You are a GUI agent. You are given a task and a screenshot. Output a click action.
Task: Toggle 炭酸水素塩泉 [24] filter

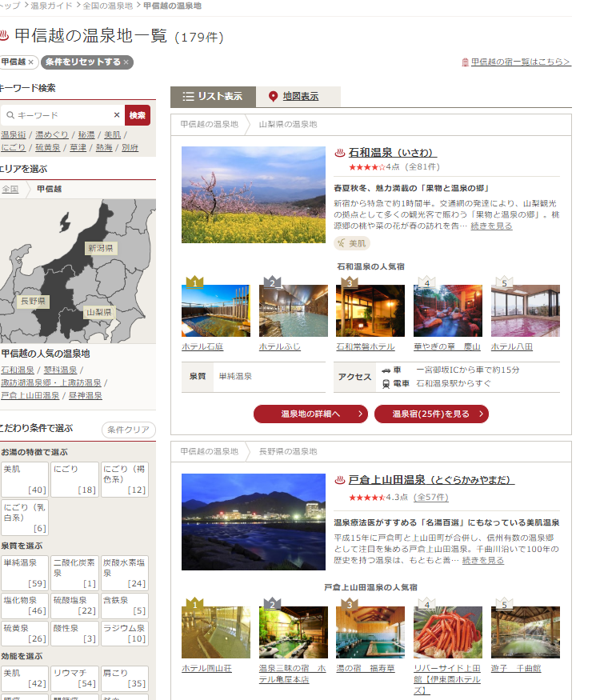pyautogui.click(x=125, y=574)
